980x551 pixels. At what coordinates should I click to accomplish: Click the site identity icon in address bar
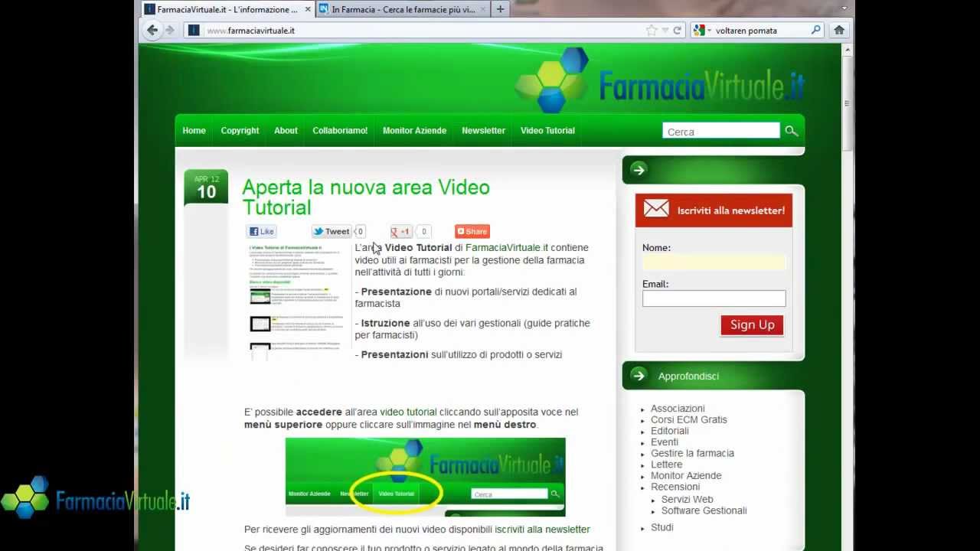(194, 31)
